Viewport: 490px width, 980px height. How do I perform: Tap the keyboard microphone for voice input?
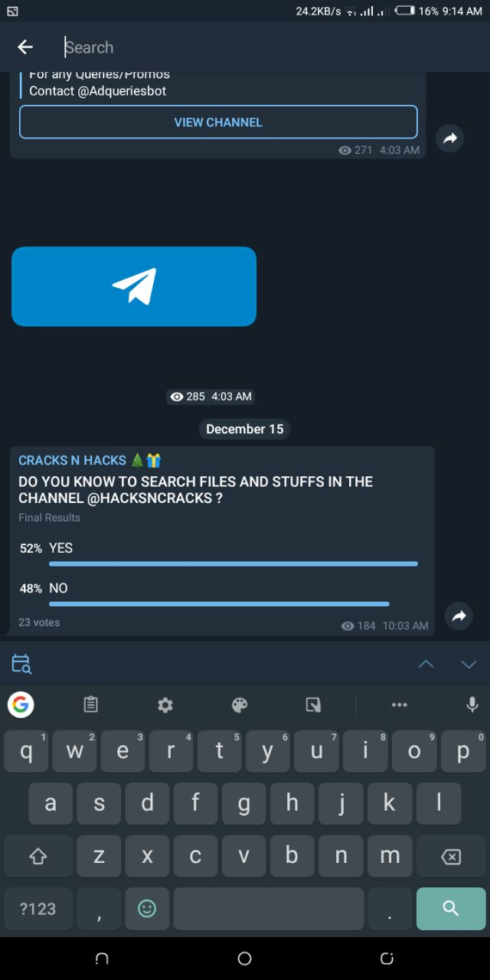click(472, 705)
